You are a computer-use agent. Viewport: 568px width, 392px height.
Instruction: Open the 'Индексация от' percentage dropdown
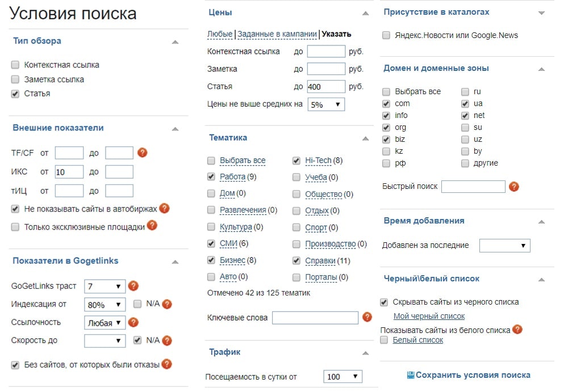[x=105, y=304]
